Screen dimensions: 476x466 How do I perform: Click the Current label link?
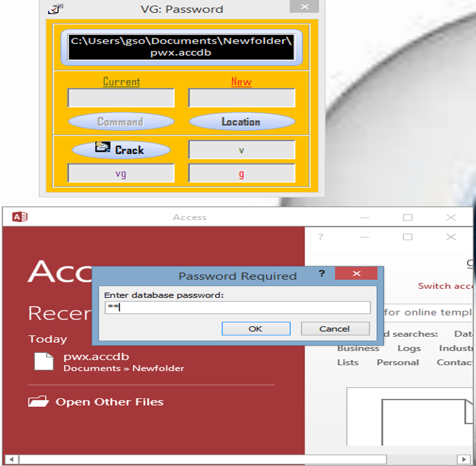pos(121,82)
